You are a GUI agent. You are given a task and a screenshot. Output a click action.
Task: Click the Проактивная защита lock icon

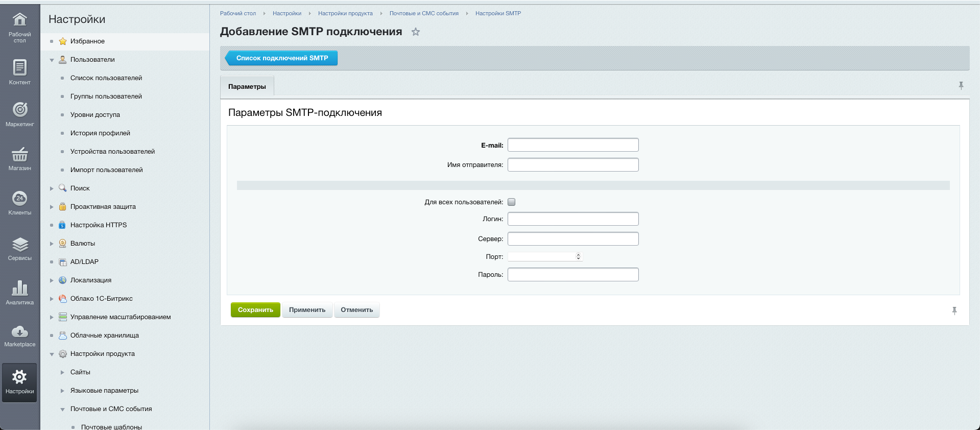coord(63,207)
